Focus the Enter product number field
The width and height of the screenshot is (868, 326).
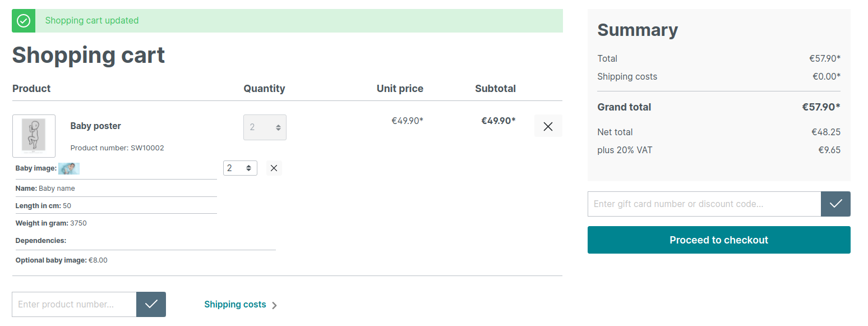click(74, 304)
